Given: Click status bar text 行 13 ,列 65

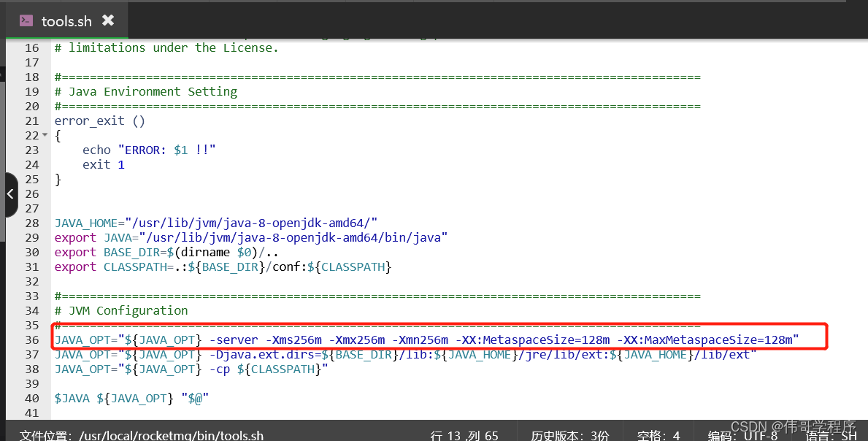Looking at the screenshot, I should [x=464, y=435].
